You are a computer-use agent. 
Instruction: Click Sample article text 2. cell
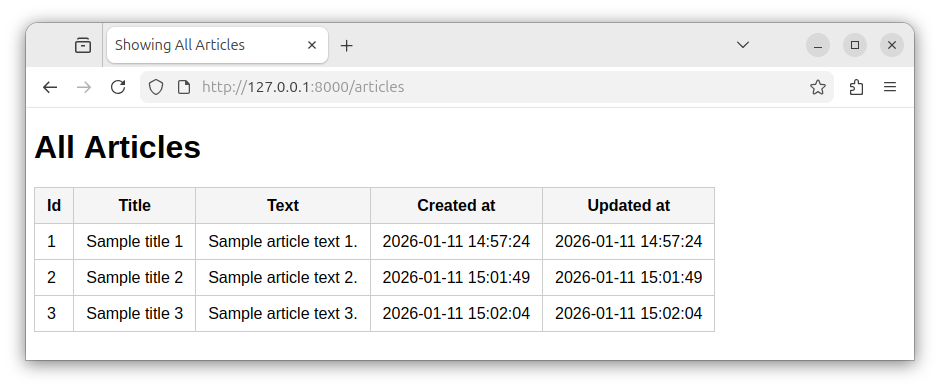click(283, 278)
